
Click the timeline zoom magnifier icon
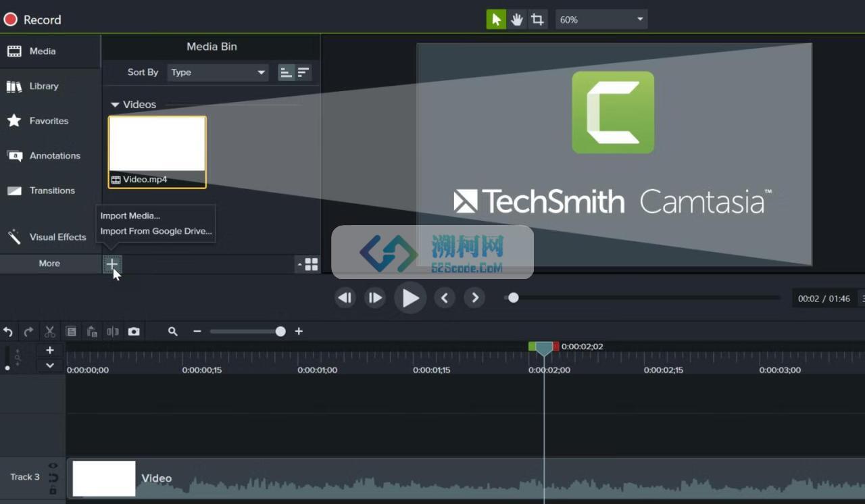click(x=173, y=332)
